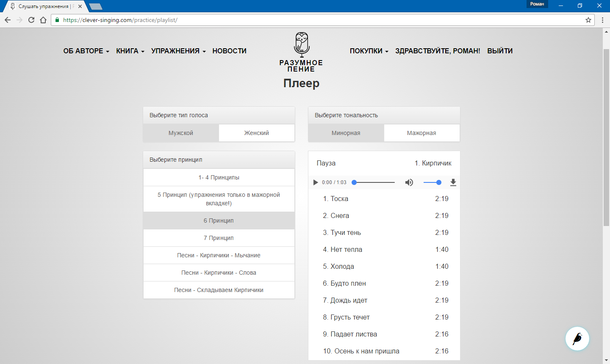This screenshot has width=610, height=364.
Task: Select Мужской voice type
Action: (181, 133)
